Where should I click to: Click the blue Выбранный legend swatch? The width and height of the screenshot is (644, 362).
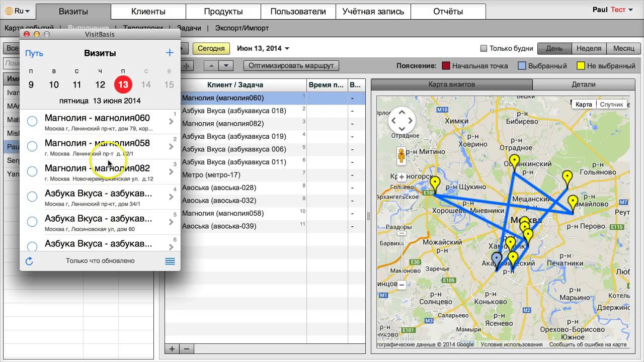pos(522,66)
